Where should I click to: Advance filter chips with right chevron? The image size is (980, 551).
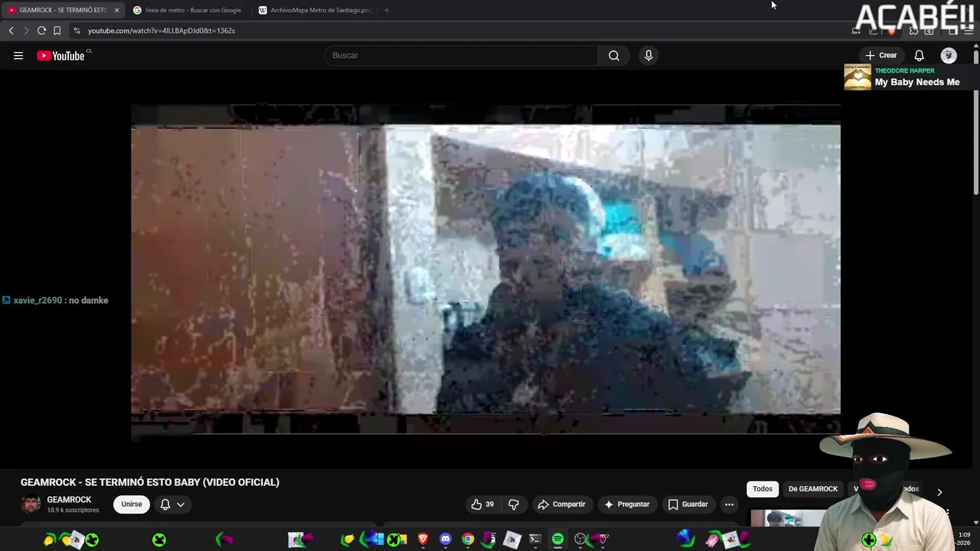click(x=939, y=492)
